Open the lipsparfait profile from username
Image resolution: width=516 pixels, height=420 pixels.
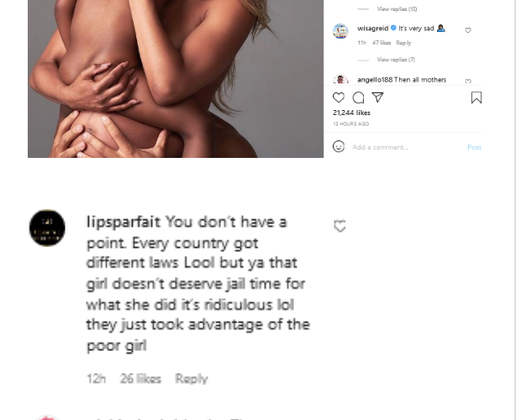click(124, 222)
